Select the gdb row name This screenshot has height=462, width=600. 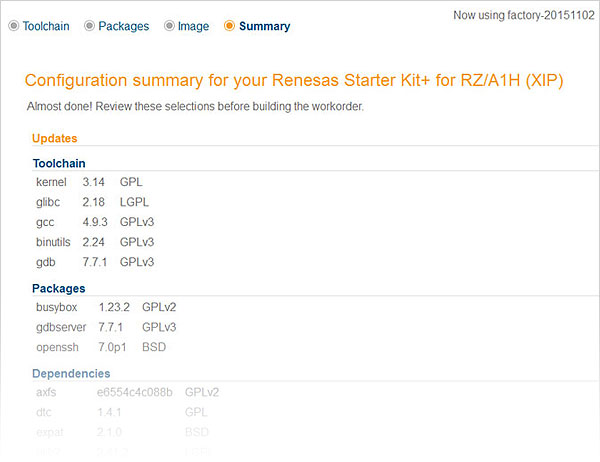pyautogui.click(x=46, y=262)
